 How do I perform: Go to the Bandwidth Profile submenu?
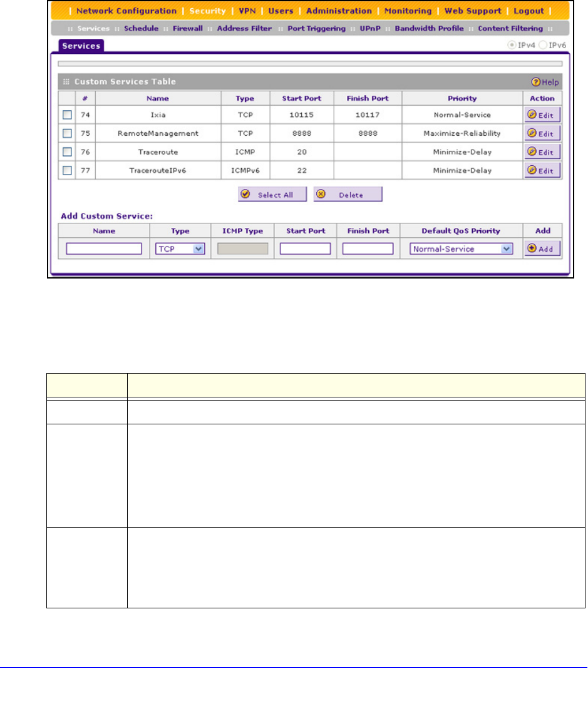coord(429,28)
